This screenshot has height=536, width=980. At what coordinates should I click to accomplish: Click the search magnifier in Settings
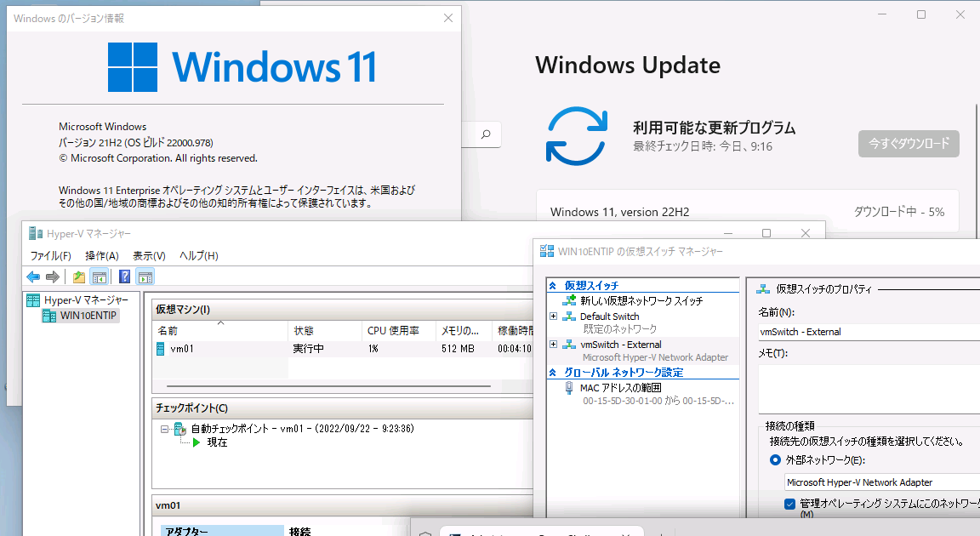486,134
